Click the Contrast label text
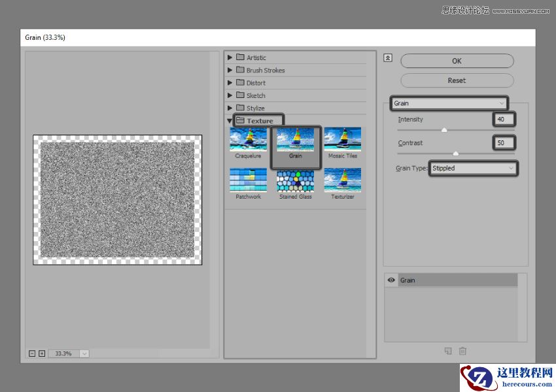Screen dimensions: 556x392 click(x=410, y=142)
